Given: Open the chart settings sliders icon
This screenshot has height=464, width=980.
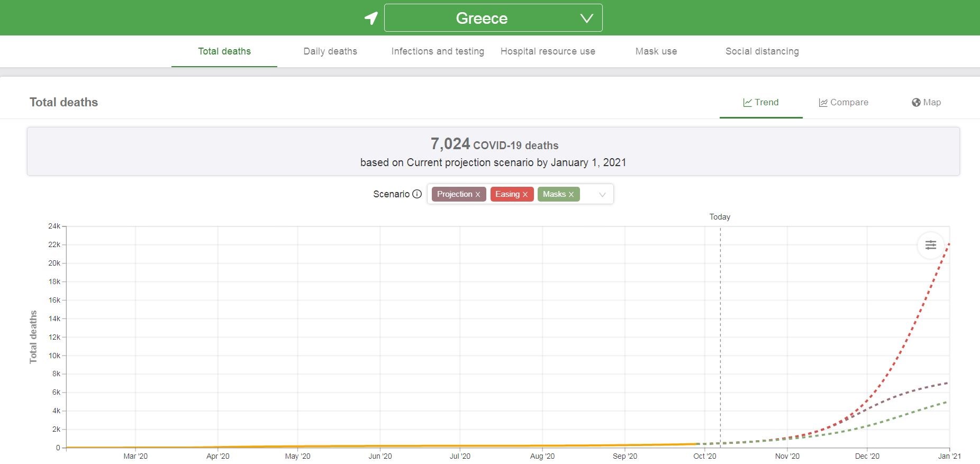Looking at the screenshot, I should tap(930, 245).
